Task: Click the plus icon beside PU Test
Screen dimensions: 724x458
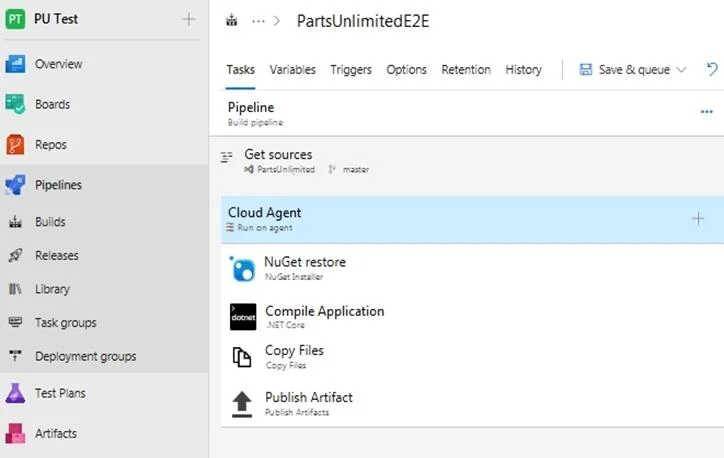Action: (188, 19)
